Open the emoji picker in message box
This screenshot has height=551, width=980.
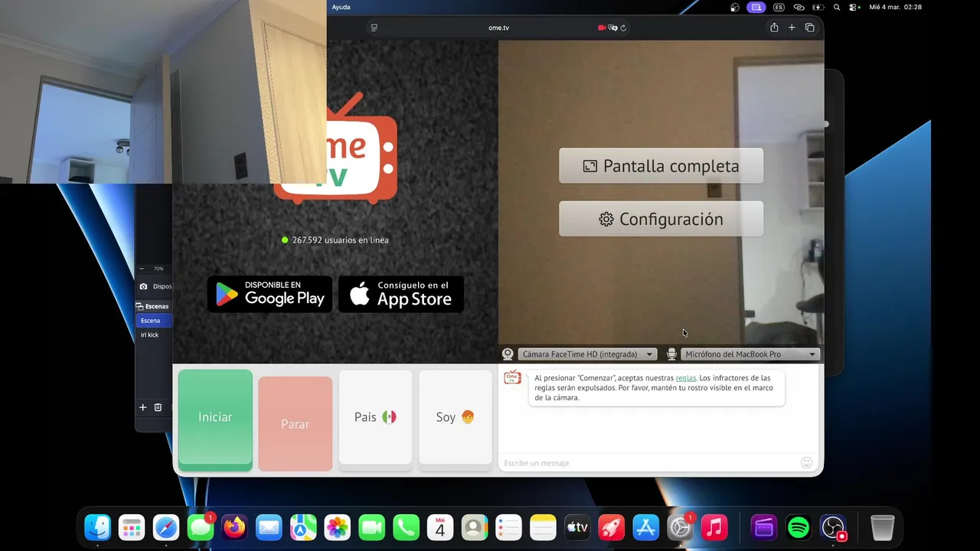(x=806, y=463)
